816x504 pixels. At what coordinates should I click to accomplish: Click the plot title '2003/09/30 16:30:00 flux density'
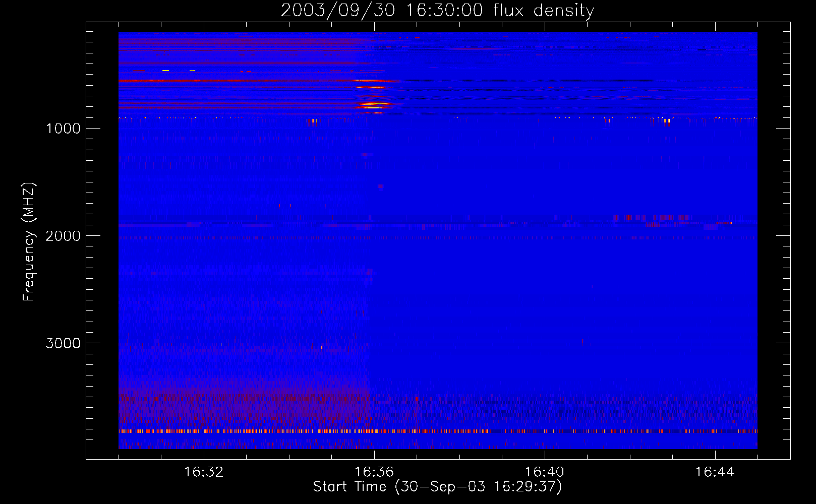point(437,11)
